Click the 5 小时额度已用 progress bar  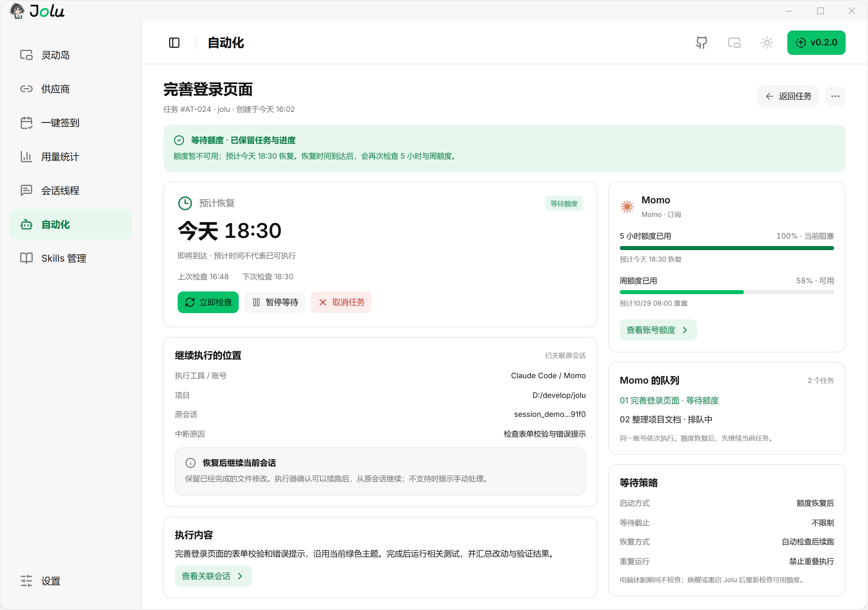727,248
